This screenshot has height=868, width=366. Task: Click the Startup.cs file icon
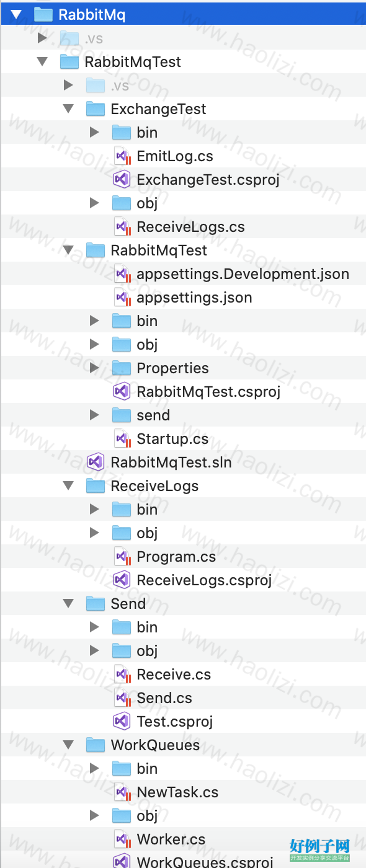coord(122,439)
